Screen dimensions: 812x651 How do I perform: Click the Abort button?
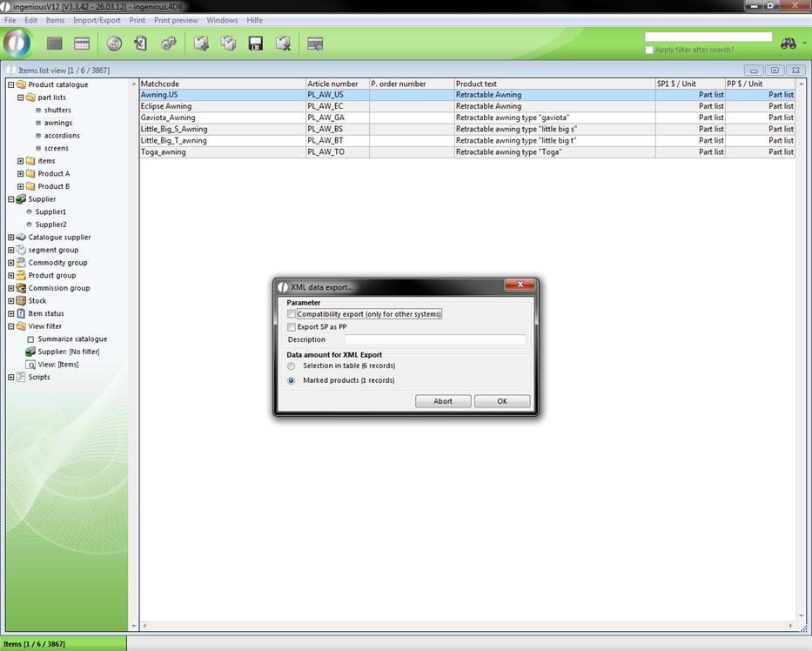[443, 401]
